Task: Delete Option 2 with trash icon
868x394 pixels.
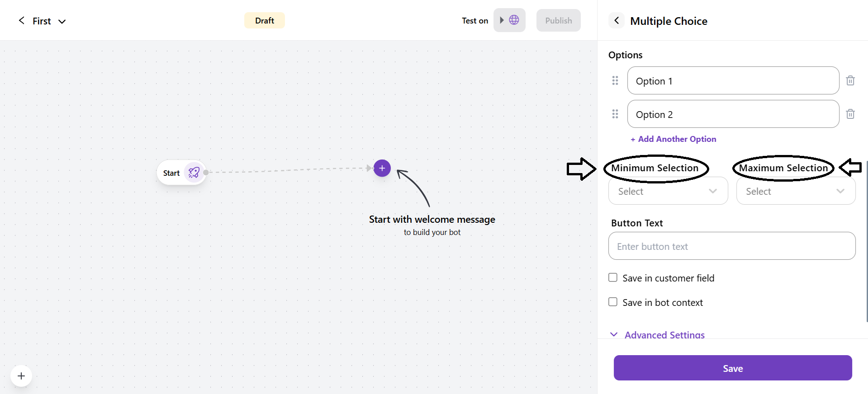Action: point(850,114)
